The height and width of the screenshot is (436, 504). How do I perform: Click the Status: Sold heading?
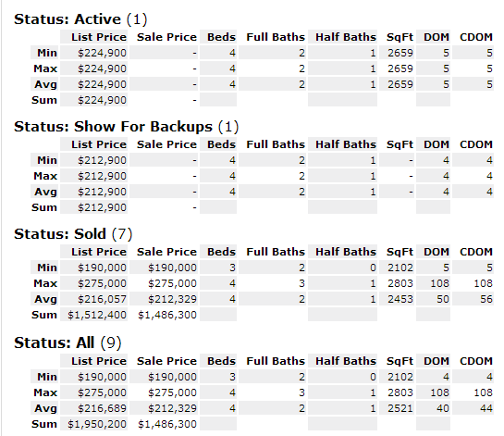point(73,234)
